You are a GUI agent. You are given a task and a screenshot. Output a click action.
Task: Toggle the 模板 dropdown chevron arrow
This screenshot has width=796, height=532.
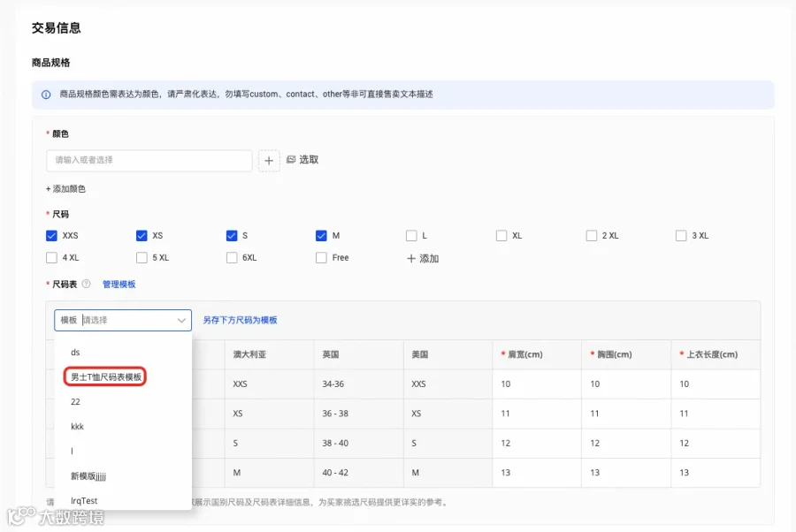(x=181, y=320)
